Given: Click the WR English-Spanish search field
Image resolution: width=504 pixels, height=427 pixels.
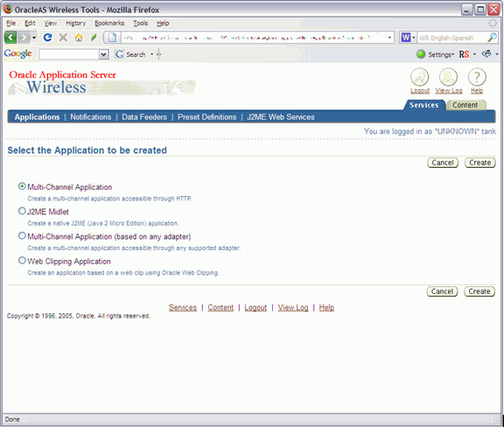Looking at the screenshot, I should (x=451, y=38).
